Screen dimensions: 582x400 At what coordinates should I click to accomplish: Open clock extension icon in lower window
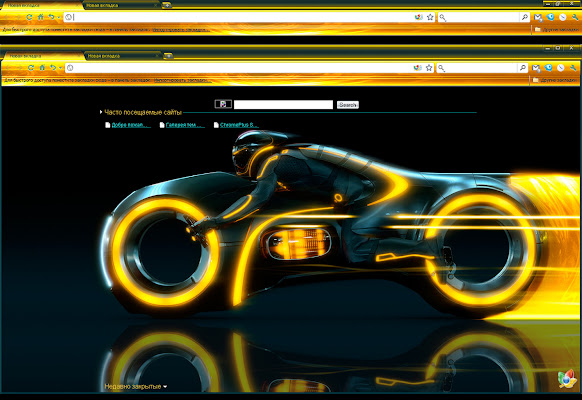click(560, 68)
